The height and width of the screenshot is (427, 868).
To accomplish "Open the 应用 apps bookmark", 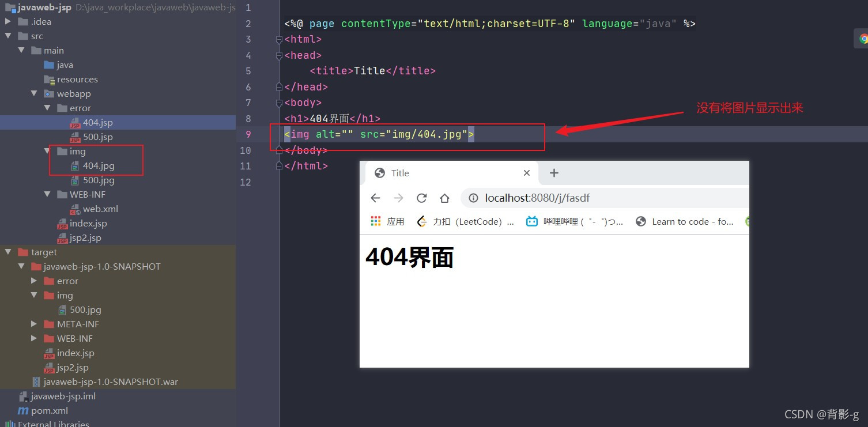I will tap(387, 222).
